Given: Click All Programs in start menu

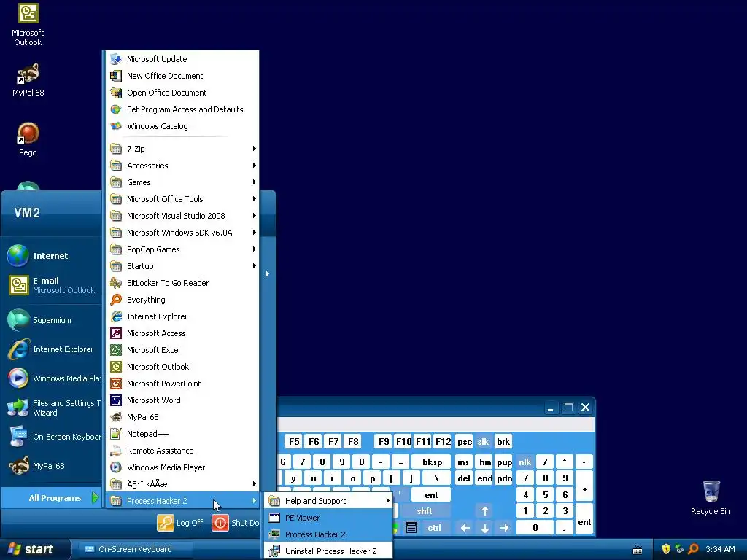Looking at the screenshot, I should [x=52, y=497].
